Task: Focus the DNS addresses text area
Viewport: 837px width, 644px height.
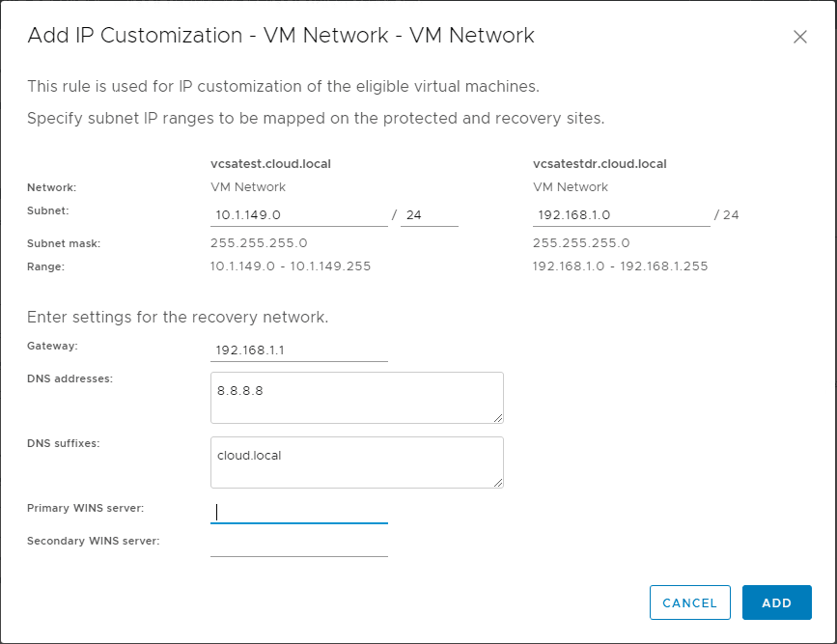Action: click(x=356, y=397)
